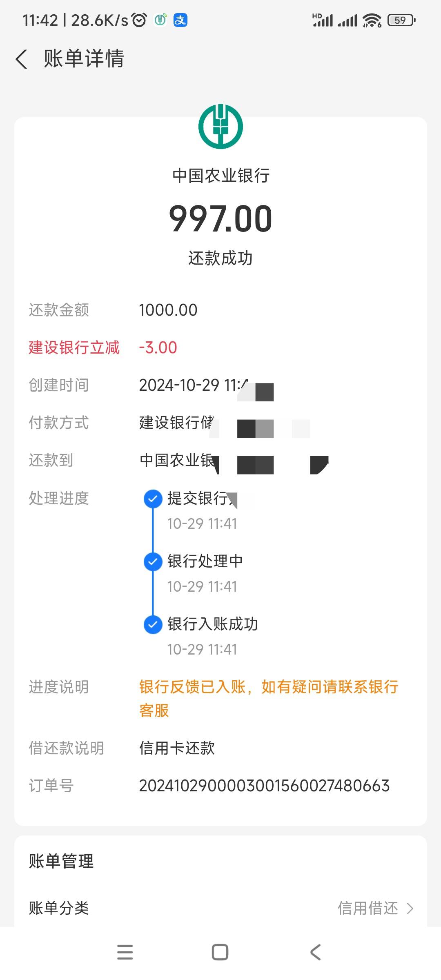The image size is (441, 980).
Task: Tap the back arrow beside 账单详情
Action: pyautogui.click(x=21, y=59)
